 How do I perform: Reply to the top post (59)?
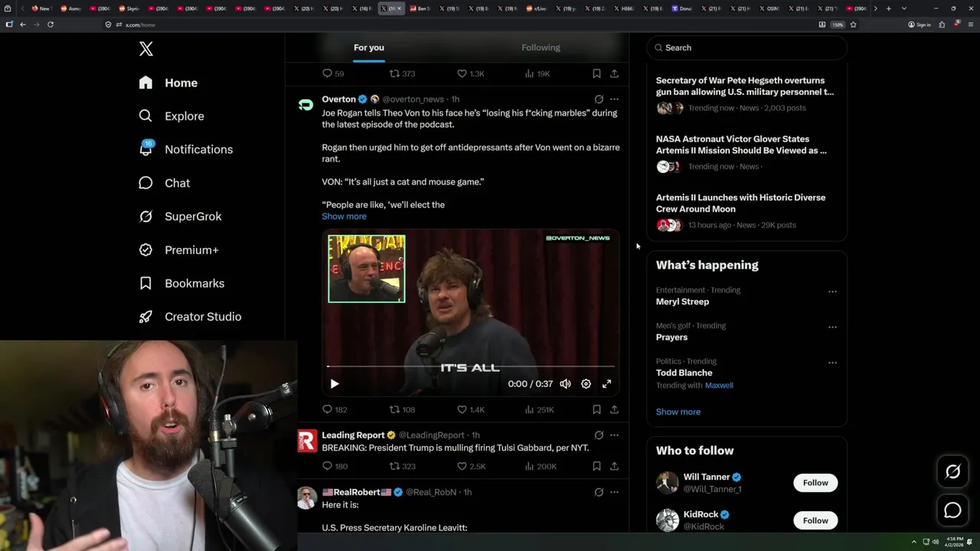pos(333,73)
